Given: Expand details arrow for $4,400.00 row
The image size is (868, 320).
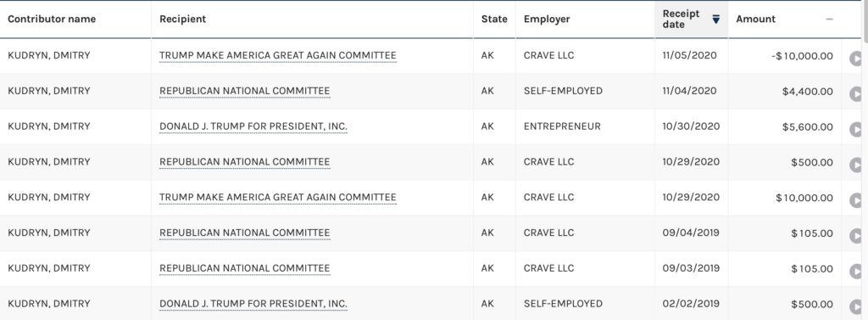Looking at the screenshot, I should (x=856, y=93).
